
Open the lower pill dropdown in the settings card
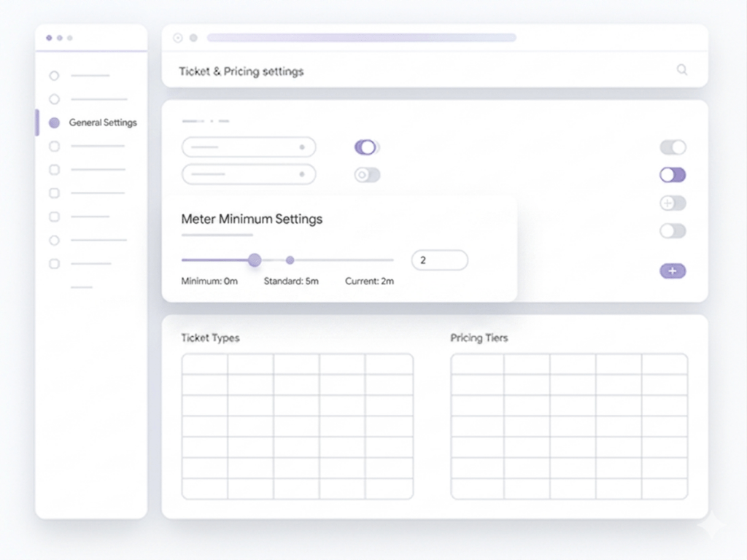click(x=249, y=174)
